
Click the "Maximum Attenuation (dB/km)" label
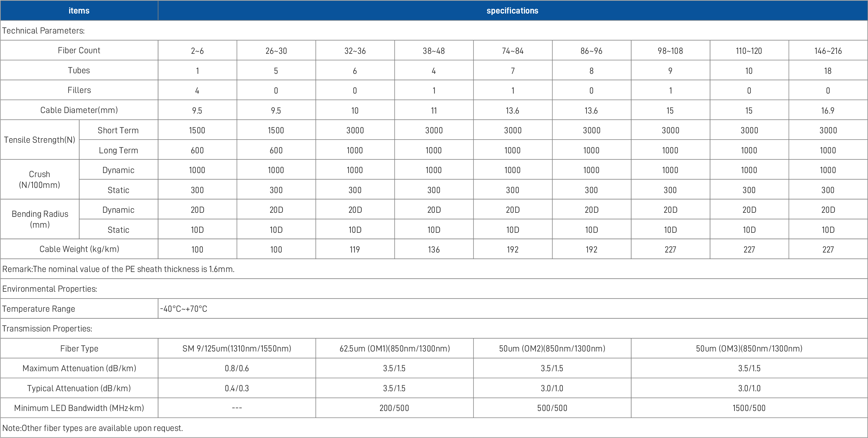point(79,368)
